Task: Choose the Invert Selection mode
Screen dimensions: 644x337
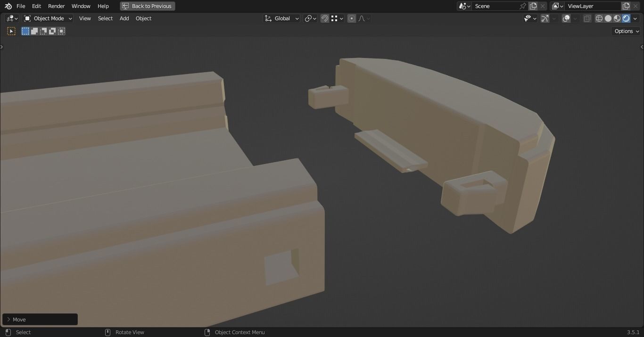Action: click(x=52, y=31)
